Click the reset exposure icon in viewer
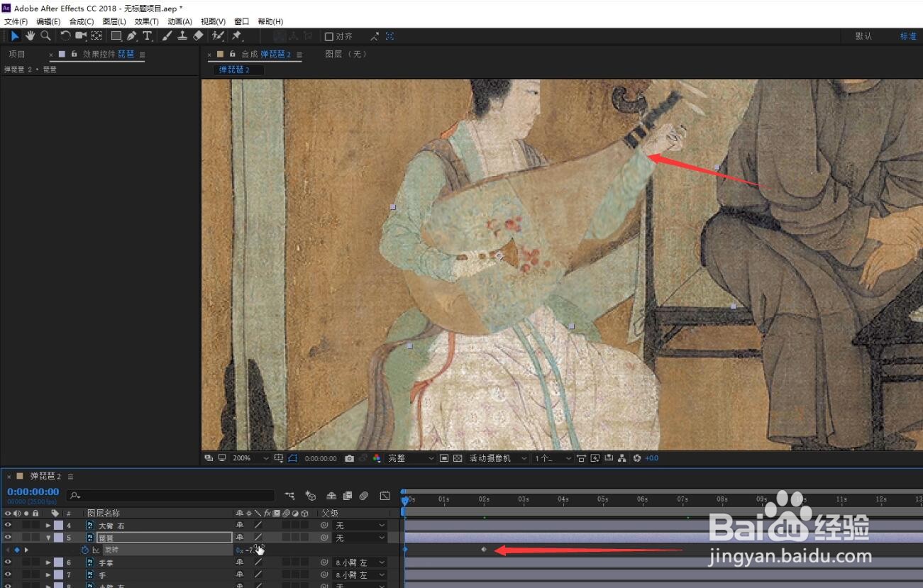Viewport: 923px width, 588px height. point(636,458)
